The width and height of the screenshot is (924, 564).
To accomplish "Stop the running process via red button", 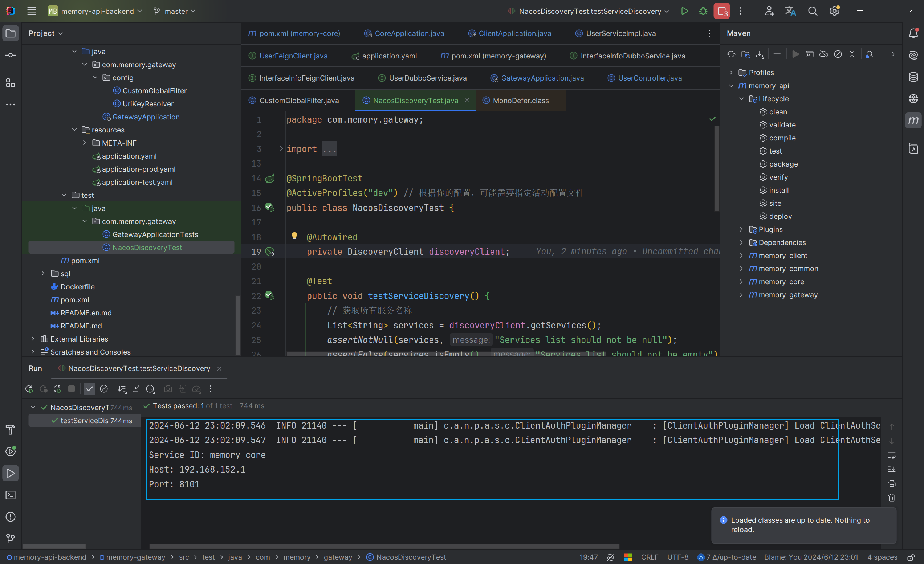I will click(x=721, y=11).
